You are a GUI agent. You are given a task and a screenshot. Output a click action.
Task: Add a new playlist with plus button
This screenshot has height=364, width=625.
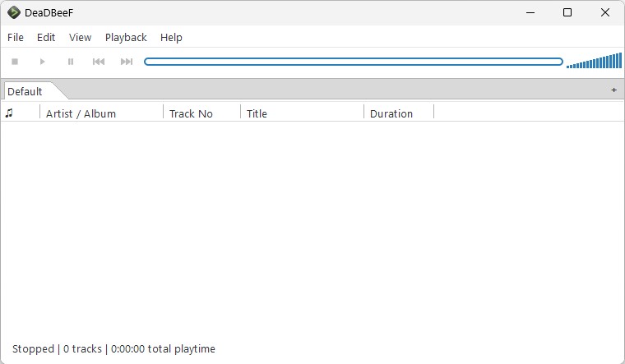(x=613, y=90)
